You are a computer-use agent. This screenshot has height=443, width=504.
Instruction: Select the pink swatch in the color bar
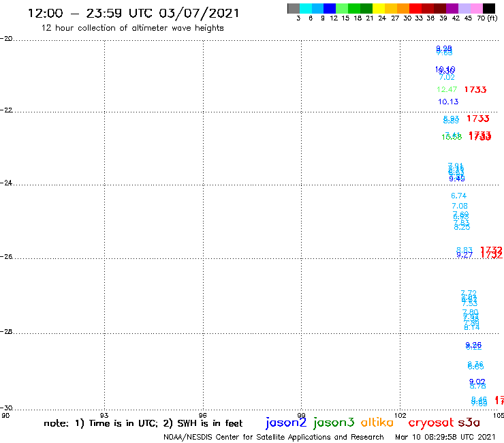click(477, 9)
